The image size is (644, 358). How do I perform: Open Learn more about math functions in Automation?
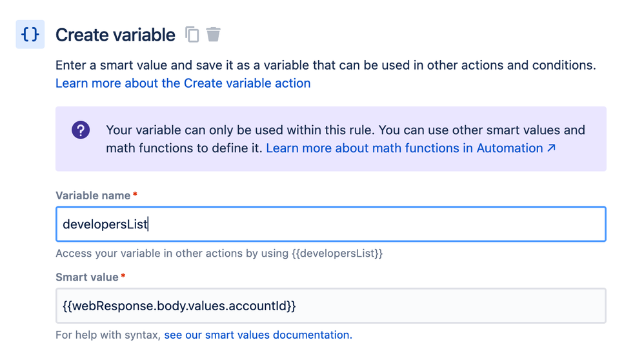pos(405,148)
